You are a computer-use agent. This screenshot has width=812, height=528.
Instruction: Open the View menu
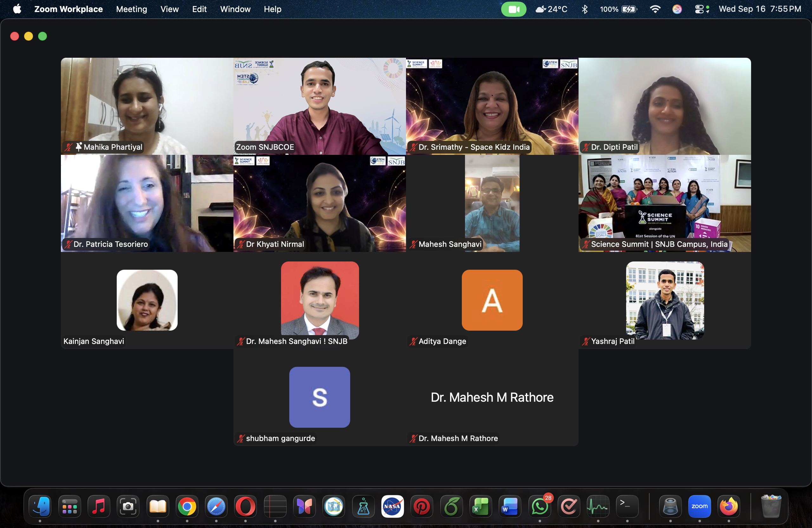[x=170, y=9]
